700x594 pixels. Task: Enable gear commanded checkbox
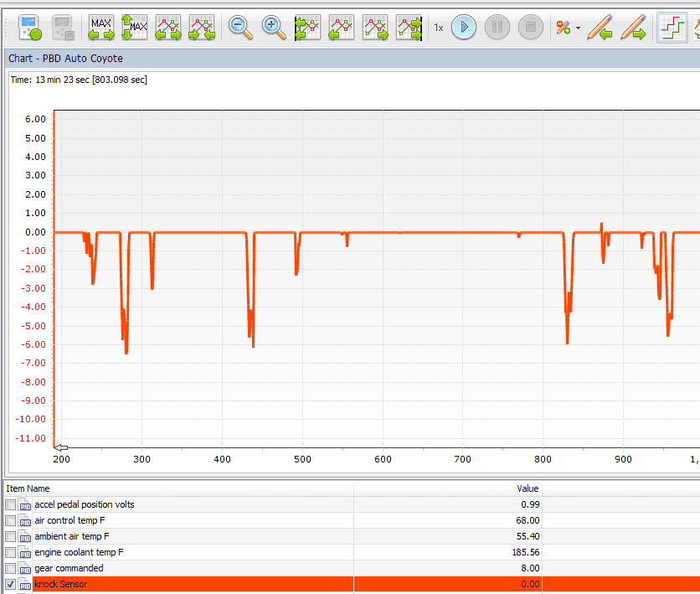click(11, 569)
